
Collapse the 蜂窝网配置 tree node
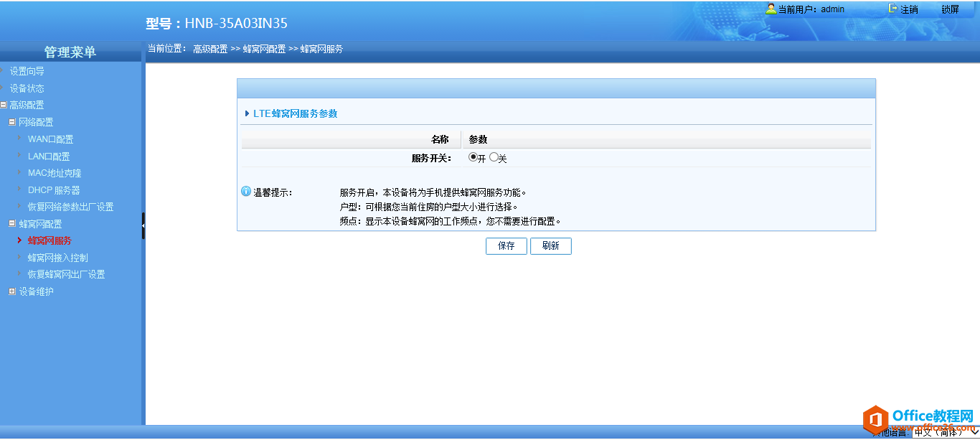click(12, 224)
